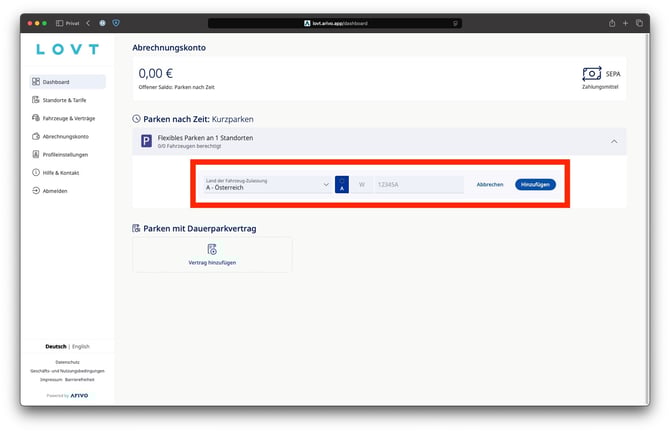Screen dimensions: 670x433
Task: Switch language to Deutsch
Action: pos(56,346)
